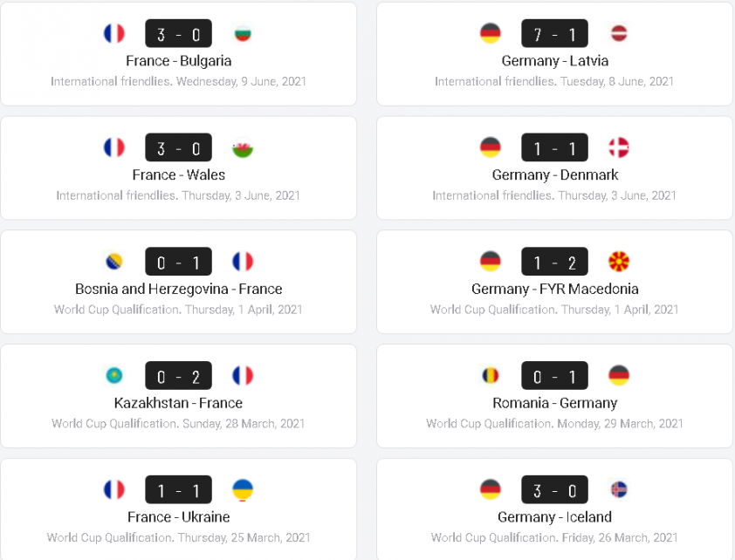Click the Iceland flag icon
The width and height of the screenshot is (735, 560).
[x=619, y=490]
